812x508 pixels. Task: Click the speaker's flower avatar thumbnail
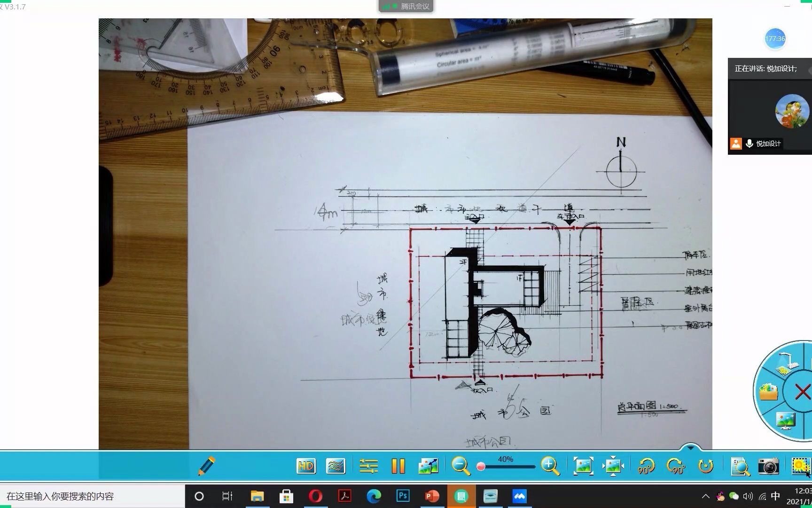coord(792,111)
